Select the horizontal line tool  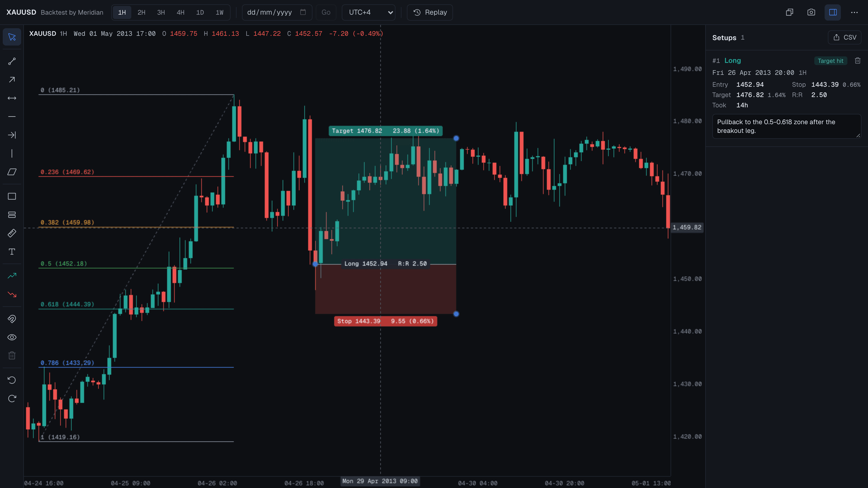pyautogui.click(x=12, y=117)
